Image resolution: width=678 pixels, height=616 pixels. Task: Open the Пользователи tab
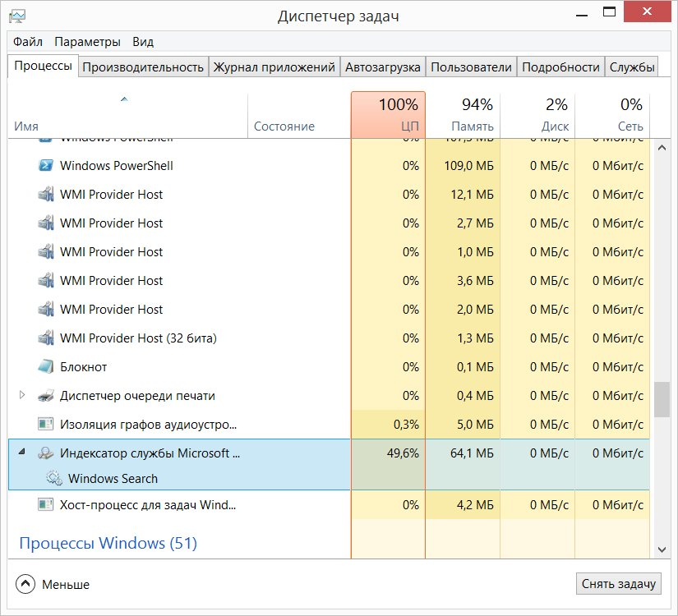[x=472, y=67]
